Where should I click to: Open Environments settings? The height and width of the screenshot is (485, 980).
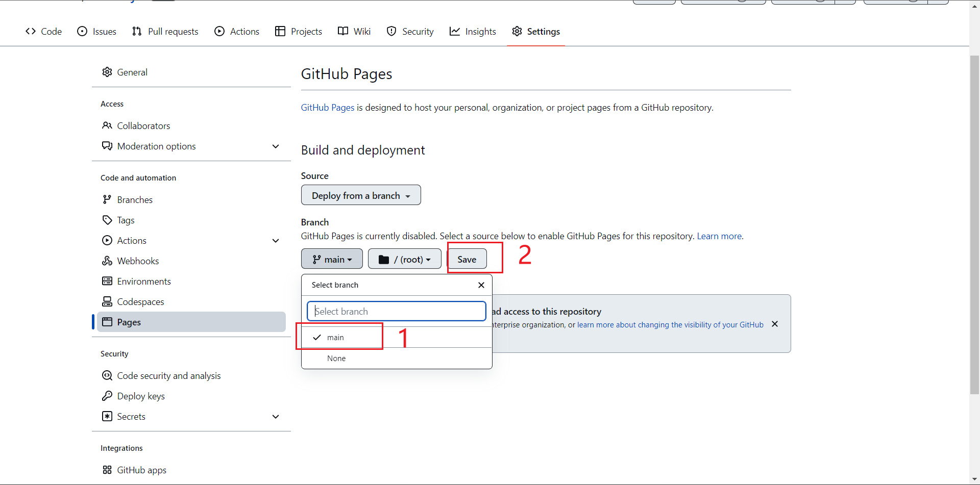pos(191,281)
